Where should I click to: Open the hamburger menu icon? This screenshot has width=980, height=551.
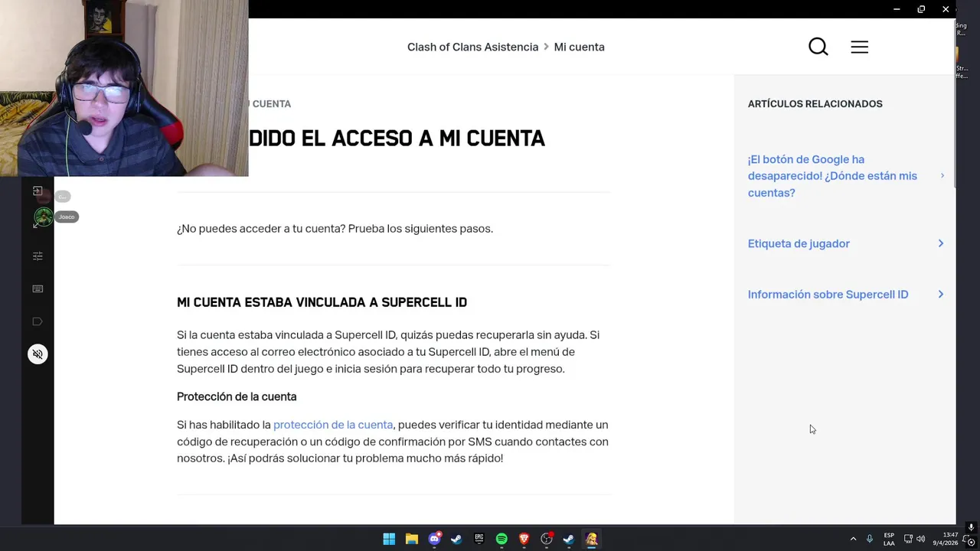[859, 47]
